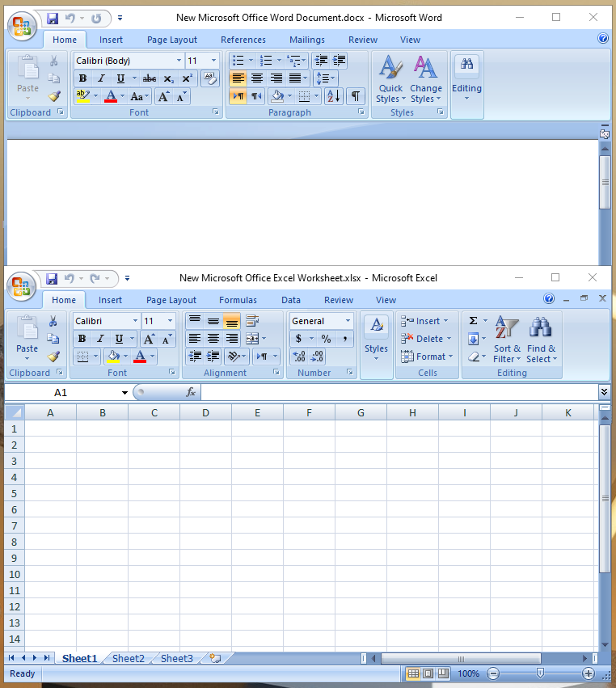Click the AutoSum sigma icon in Excel
This screenshot has width=616, height=688.
click(474, 321)
